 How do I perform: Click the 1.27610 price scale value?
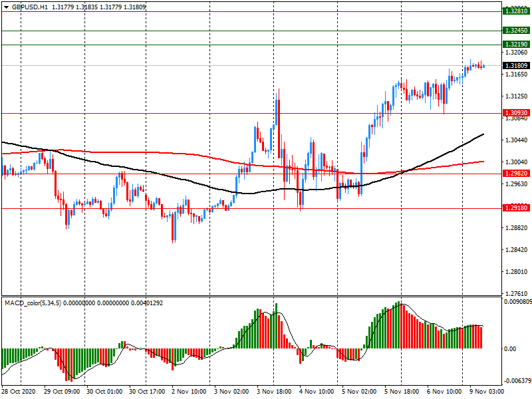click(517, 294)
